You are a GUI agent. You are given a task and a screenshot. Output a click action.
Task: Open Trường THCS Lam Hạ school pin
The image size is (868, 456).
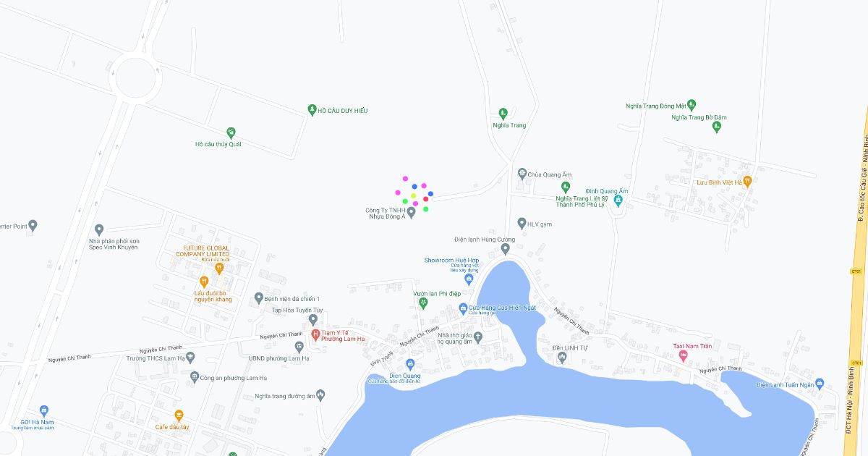click(x=190, y=358)
